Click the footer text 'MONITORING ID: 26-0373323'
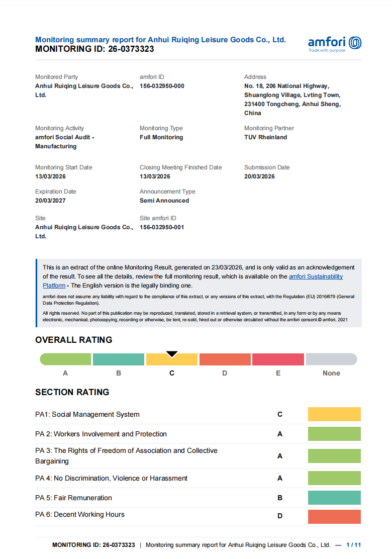392x559 pixels. coord(93,545)
